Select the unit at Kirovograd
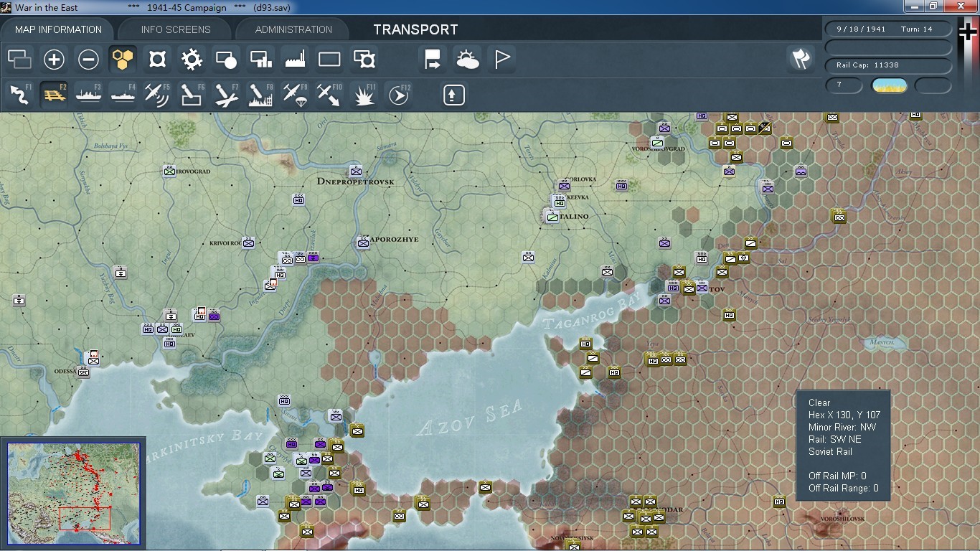The height and width of the screenshot is (551, 980). [x=169, y=171]
